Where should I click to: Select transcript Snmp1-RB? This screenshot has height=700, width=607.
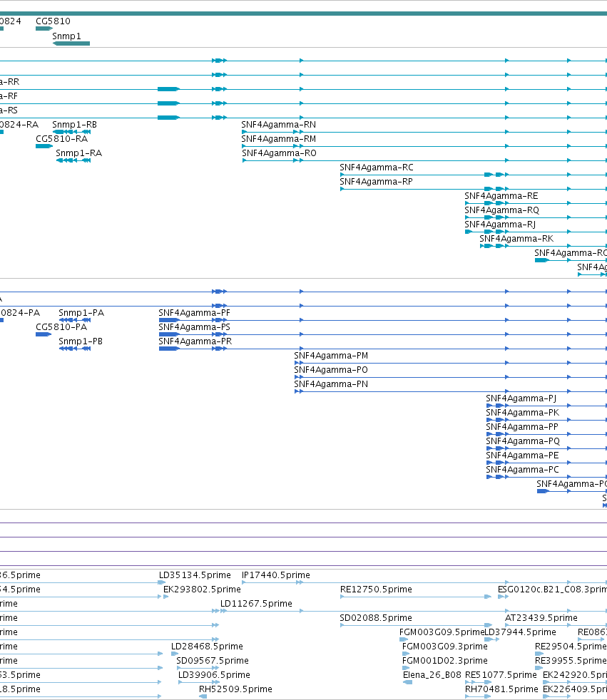tap(75, 125)
